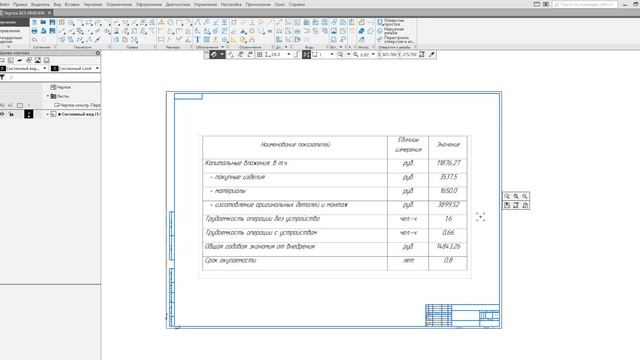Click the first magnifier on floating zoom palette
The image size is (640, 360).
(x=507, y=196)
